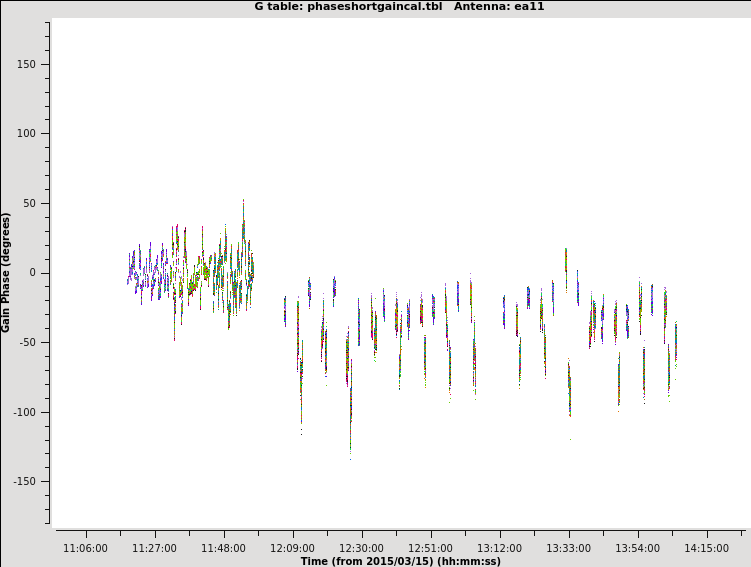
Task: Click the 12:09:00 time tick label
Action: tap(292, 548)
